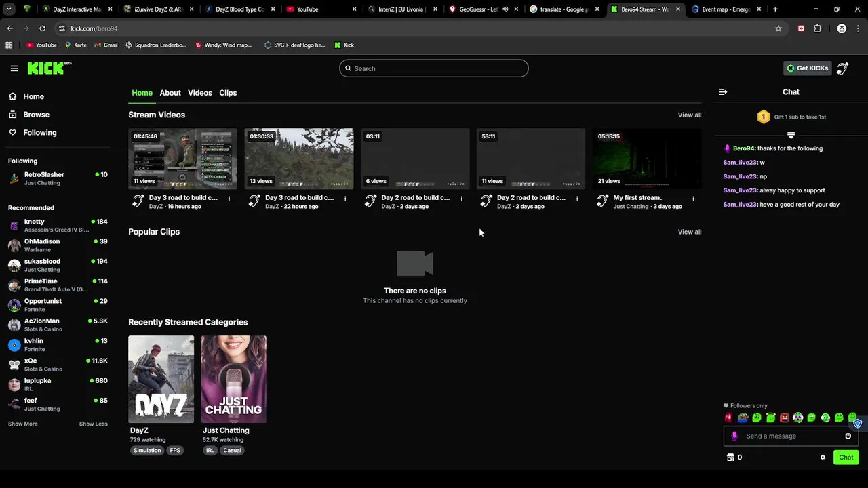Switch to the Videos tab
The height and width of the screenshot is (488, 868).
200,93
